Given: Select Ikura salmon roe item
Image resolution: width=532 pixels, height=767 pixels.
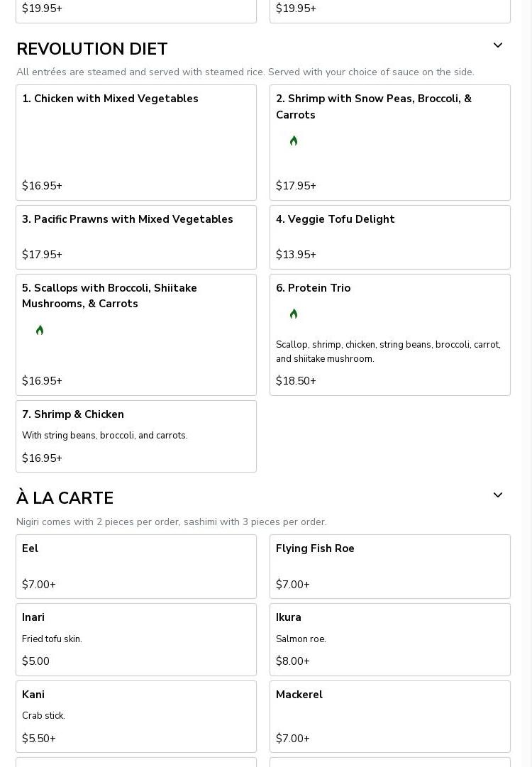Looking at the screenshot, I should coord(389,639).
